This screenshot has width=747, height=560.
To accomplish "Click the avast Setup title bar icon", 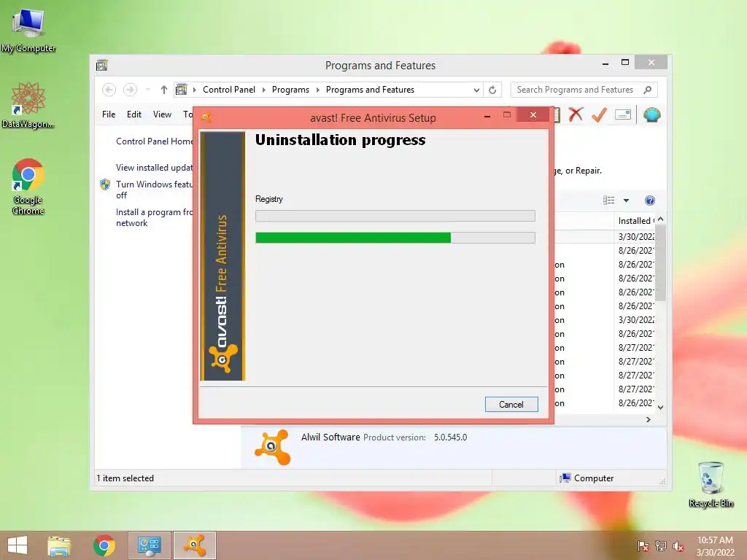I will (x=206, y=117).
